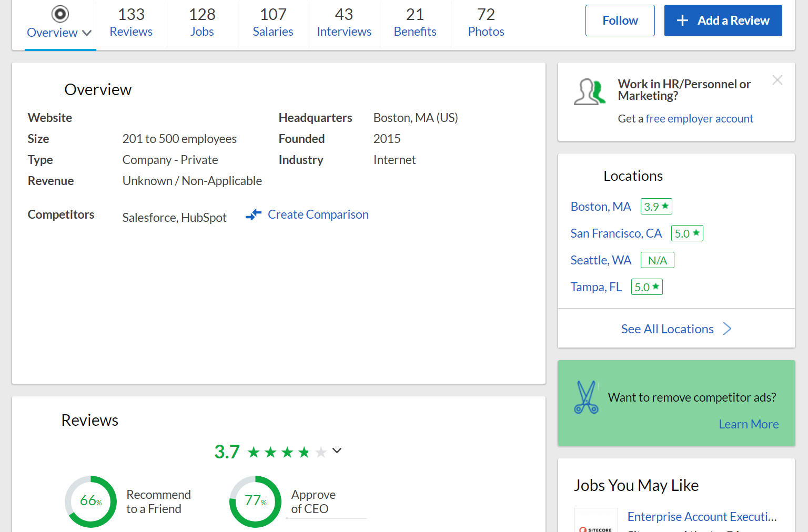Click the Overview section heading
Viewport: 808px width, 532px height.
tap(98, 90)
